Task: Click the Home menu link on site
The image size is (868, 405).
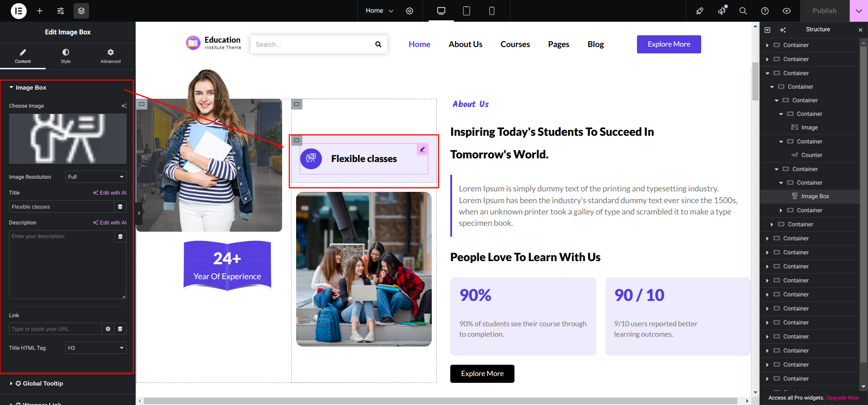Action: pos(419,44)
